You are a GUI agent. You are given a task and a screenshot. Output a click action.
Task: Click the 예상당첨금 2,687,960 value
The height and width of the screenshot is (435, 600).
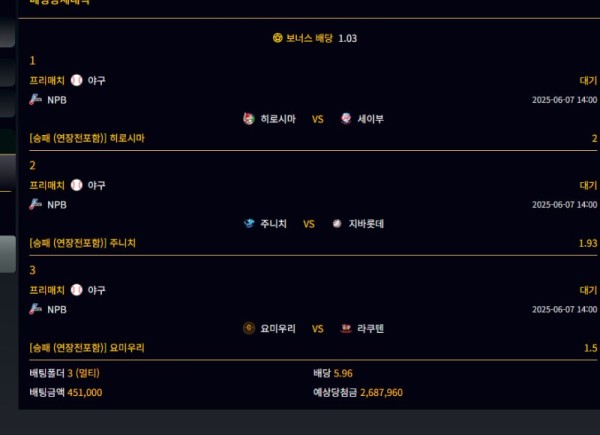(x=381, y=392)
